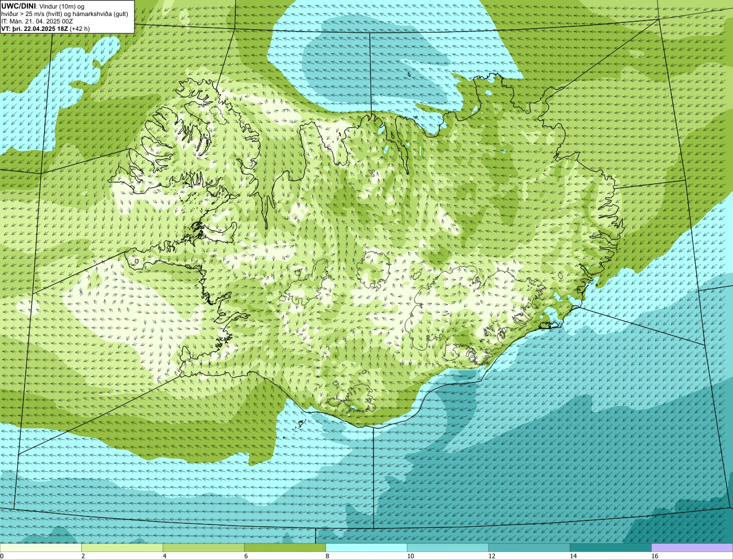733x560 pixels.
Task: Click the "UWC/DINI" title text
Action: coord(19,6)
